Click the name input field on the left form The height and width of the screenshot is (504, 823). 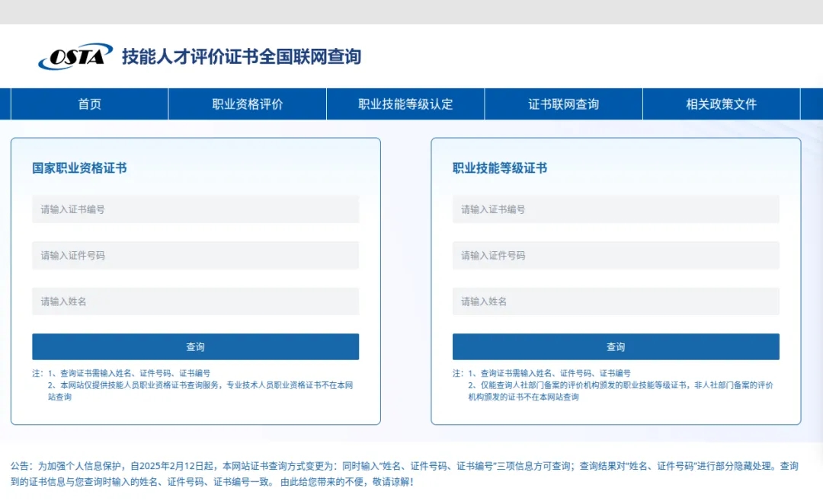pyautogui.click(x=196, y=301)
